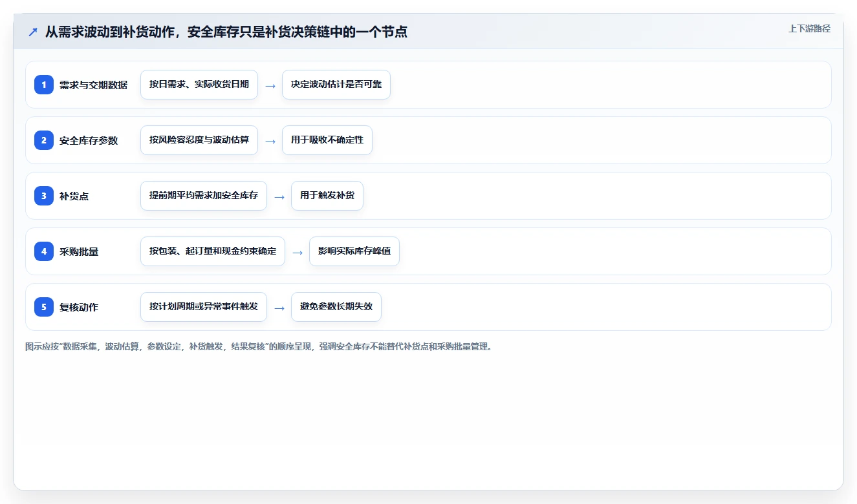The height and width of the screenshot is (504, 857).
Task: Click the arrow in the 复核动作 row
Action: coord(279,308)
